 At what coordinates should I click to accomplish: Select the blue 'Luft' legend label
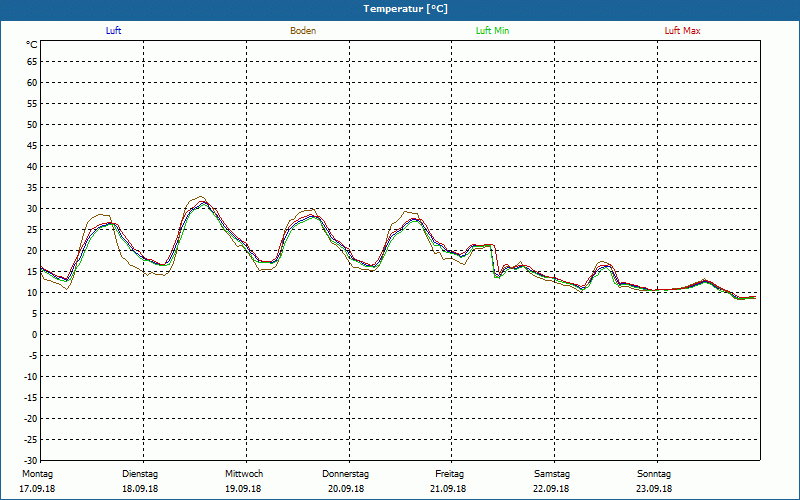[x=113, y=31]
